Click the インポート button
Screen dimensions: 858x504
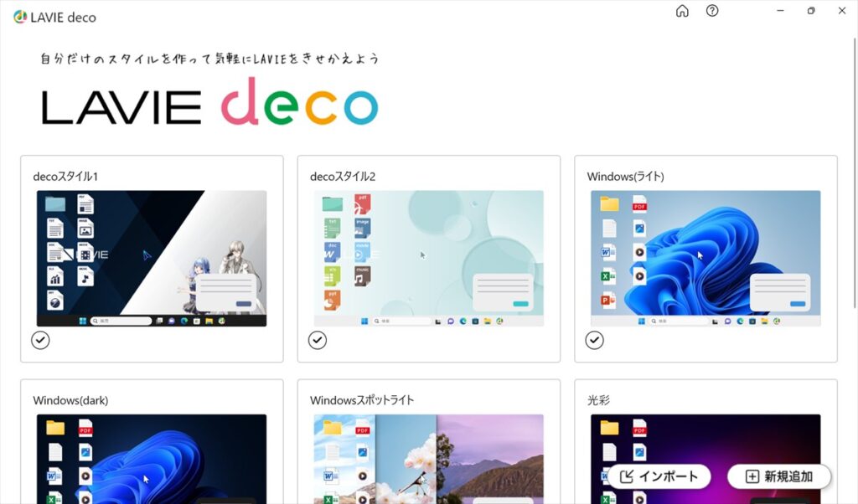coord(659,476)
